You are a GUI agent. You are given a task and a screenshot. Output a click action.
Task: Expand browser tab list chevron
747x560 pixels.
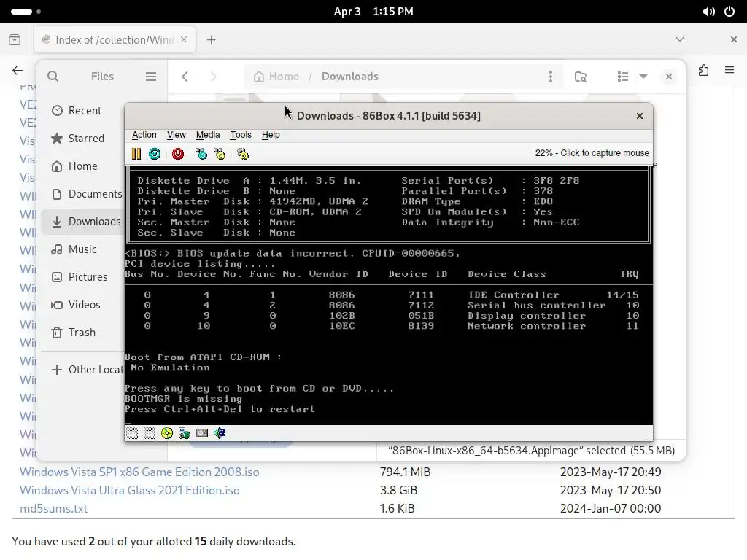(x=680, y=39)
